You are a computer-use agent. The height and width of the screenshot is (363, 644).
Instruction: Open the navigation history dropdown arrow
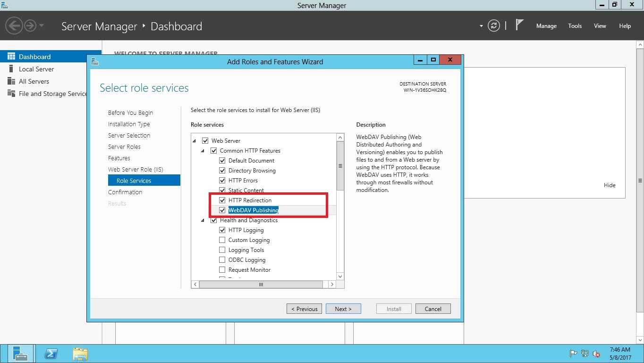pyautogui.click(x=42, y=26)
